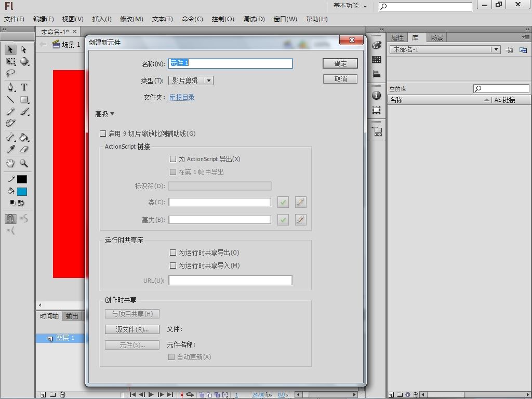Select the Deco tool

click(x=10, y=123)
